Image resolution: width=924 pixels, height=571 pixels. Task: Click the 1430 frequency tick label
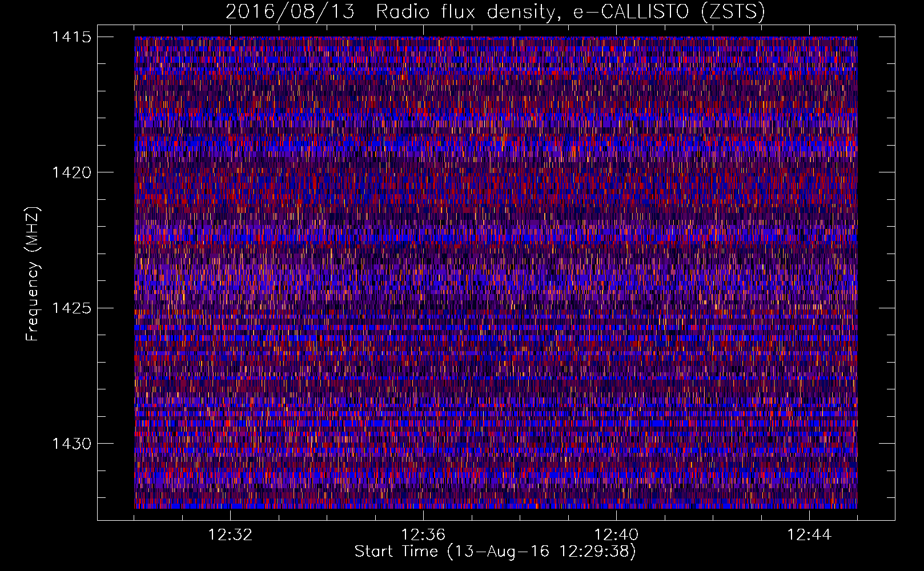(x=72, y=444)
